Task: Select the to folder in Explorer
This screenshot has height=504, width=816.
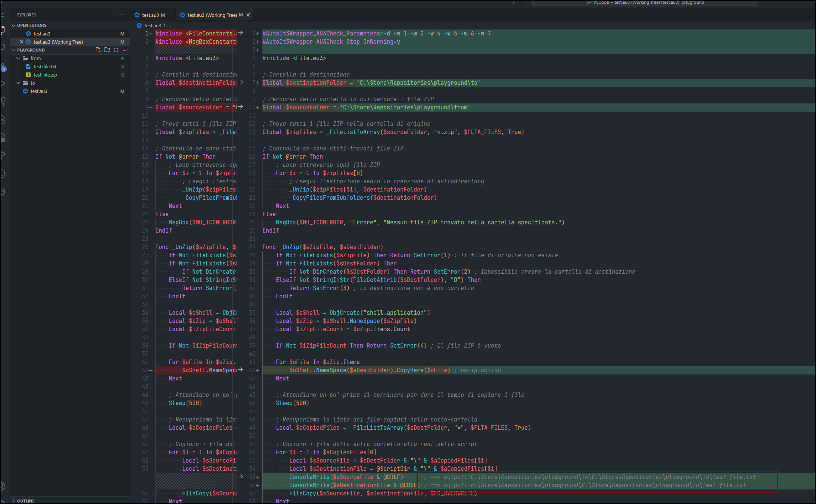Action: point(70,83)
